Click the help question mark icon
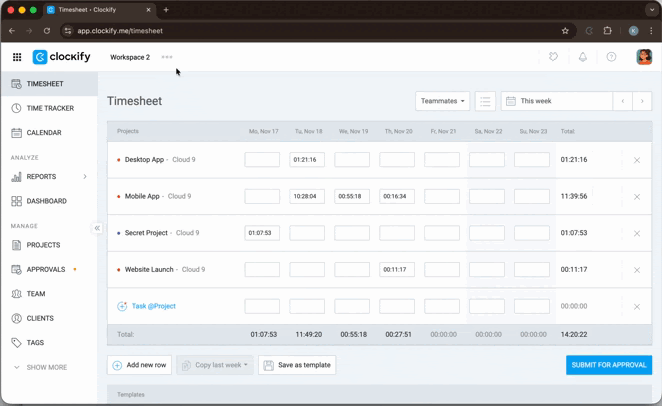Screen dimensions: 662x406 (611, 57)
